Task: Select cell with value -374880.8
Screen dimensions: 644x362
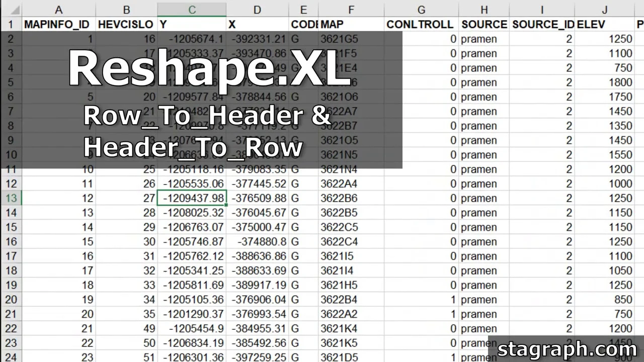Action: coord(257,241)
